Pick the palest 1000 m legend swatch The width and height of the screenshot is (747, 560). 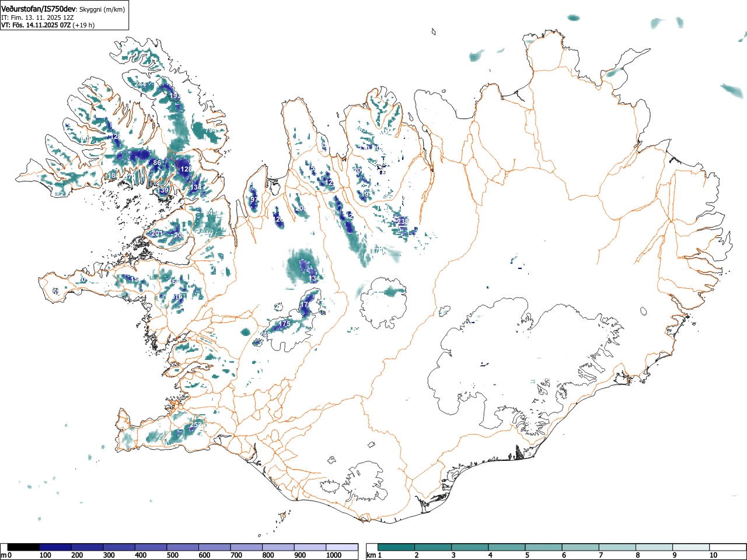pos(342,547)
